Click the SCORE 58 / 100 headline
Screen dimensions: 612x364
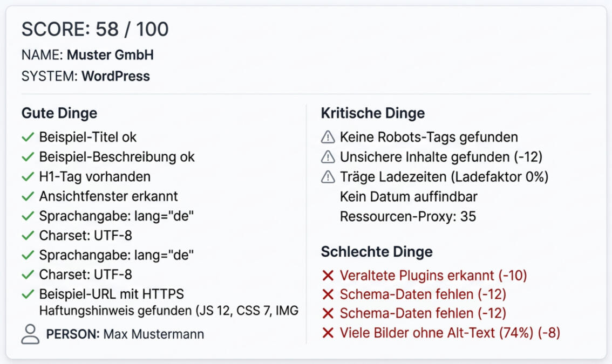(95, 29)
